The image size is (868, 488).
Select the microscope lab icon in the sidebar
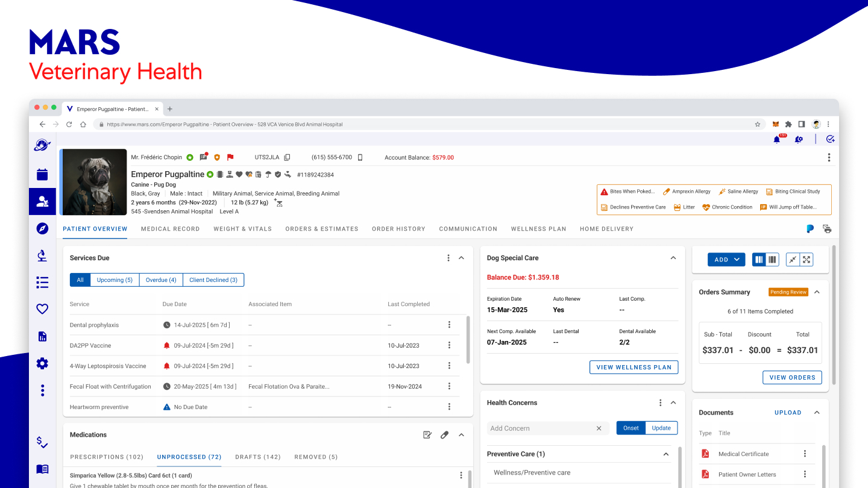tap(42, 255)
